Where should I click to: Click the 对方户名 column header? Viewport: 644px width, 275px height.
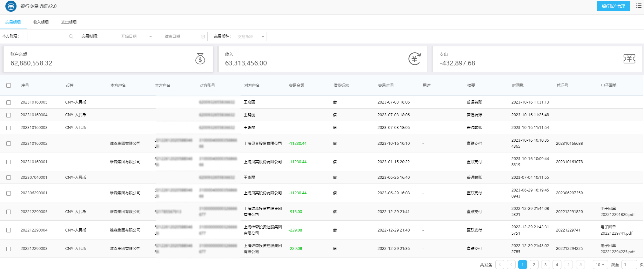(x=252, y=85)
